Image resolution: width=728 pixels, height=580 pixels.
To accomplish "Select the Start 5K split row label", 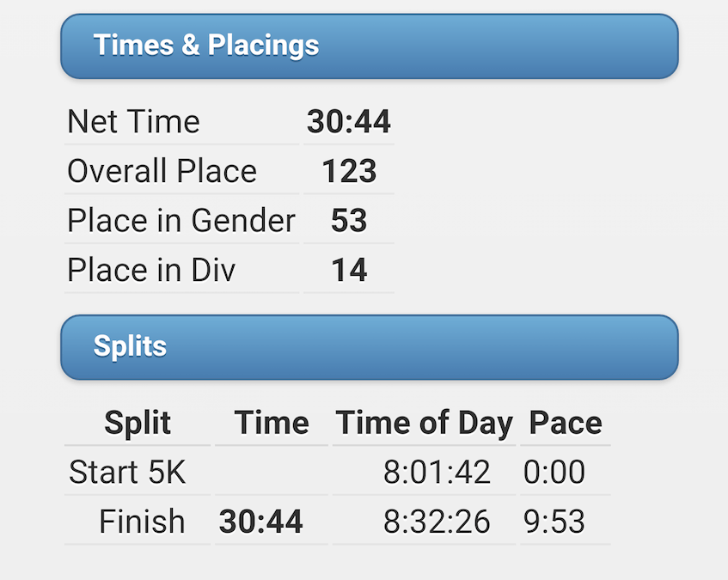I will (127, 473).
